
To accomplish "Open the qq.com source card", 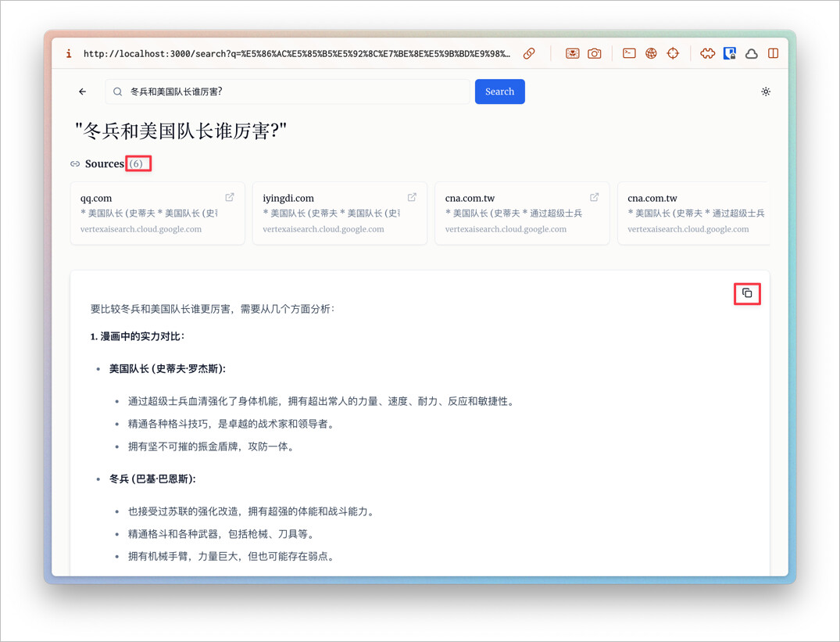I will [x=158, y=213].
